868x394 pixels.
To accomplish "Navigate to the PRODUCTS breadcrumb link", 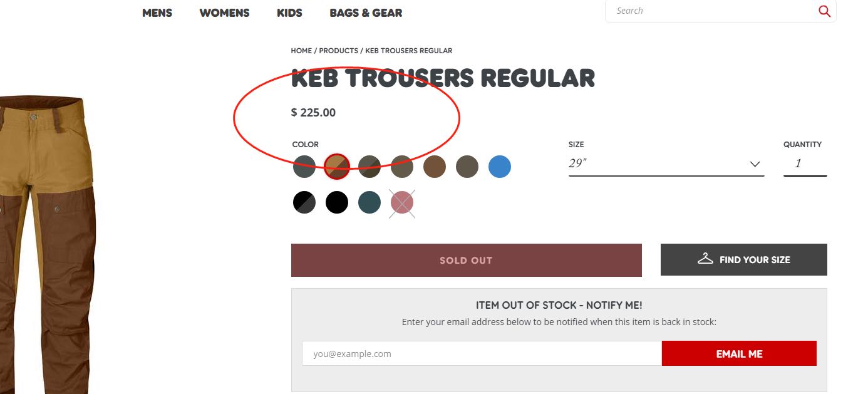I will pyautogui.click(x=338, y=51).
